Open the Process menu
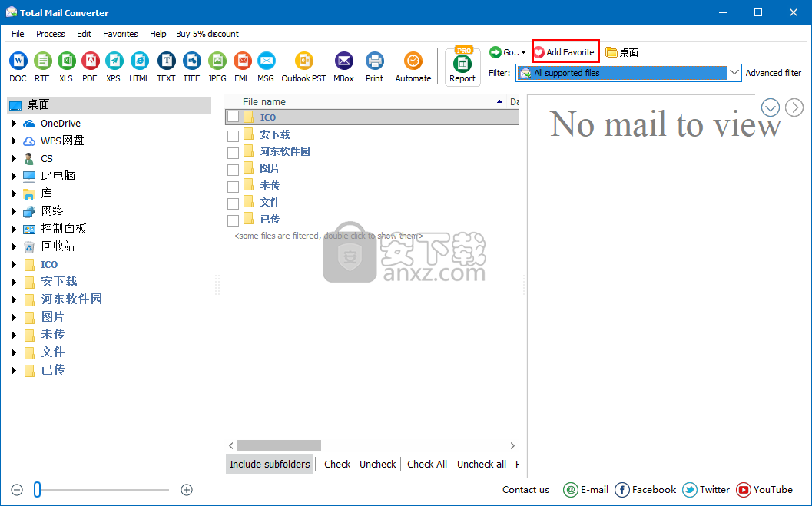The image size is (812, 506). tap(50, 34)
